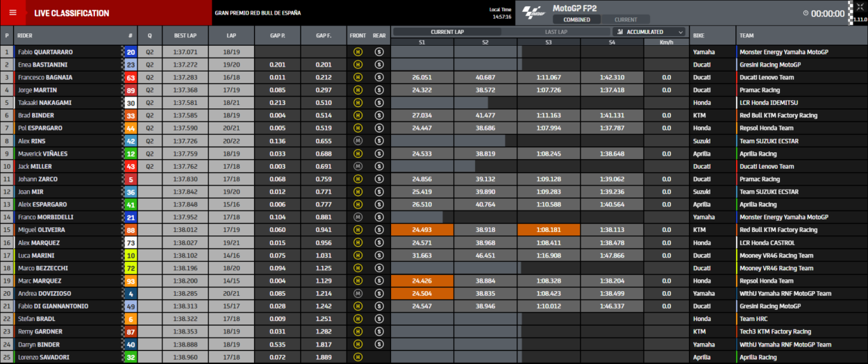Click Joan Mir's front tyre H icon

[358, 192]
